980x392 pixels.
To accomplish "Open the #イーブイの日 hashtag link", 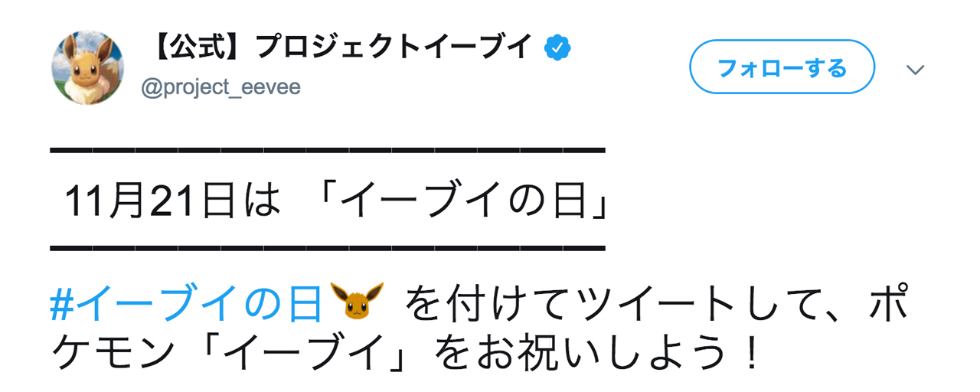I will [x=185, y=303].
